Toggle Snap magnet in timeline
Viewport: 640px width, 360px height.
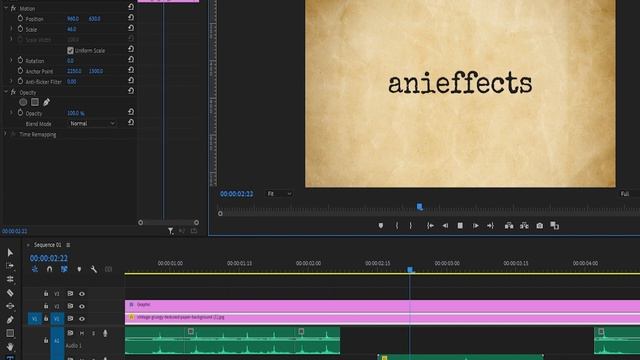click(49, 269)
